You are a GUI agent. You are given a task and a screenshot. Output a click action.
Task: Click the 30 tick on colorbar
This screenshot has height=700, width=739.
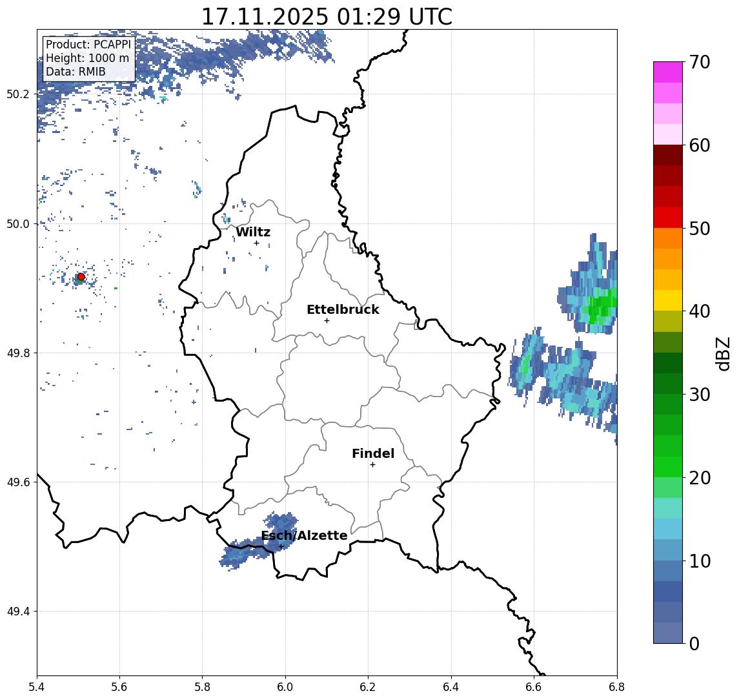(x=700, y=395)
